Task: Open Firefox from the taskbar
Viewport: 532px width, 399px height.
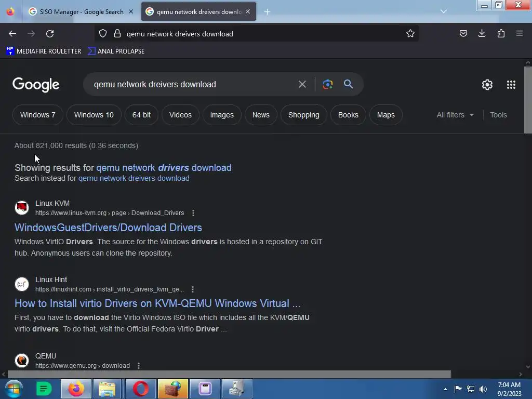Action: coord(76,389)
